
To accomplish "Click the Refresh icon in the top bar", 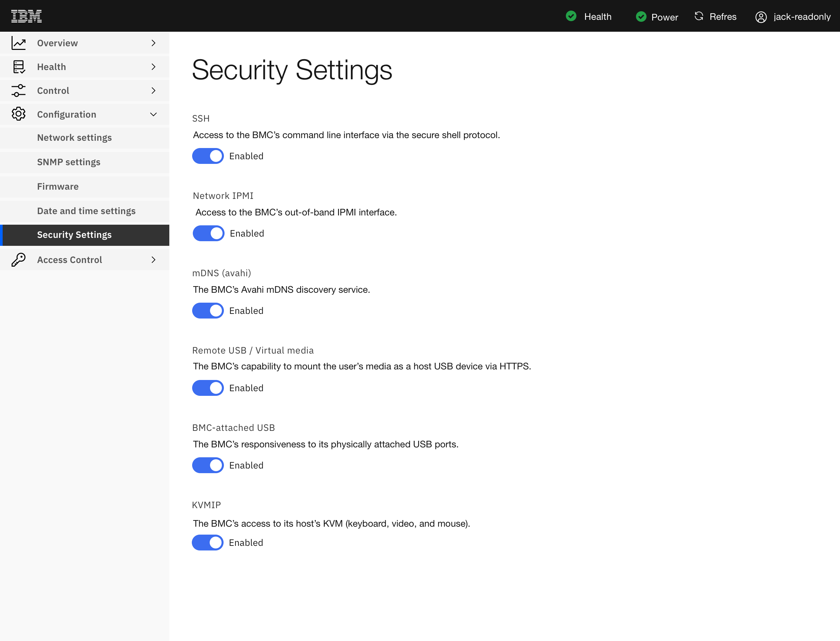I will pos(699,16).
